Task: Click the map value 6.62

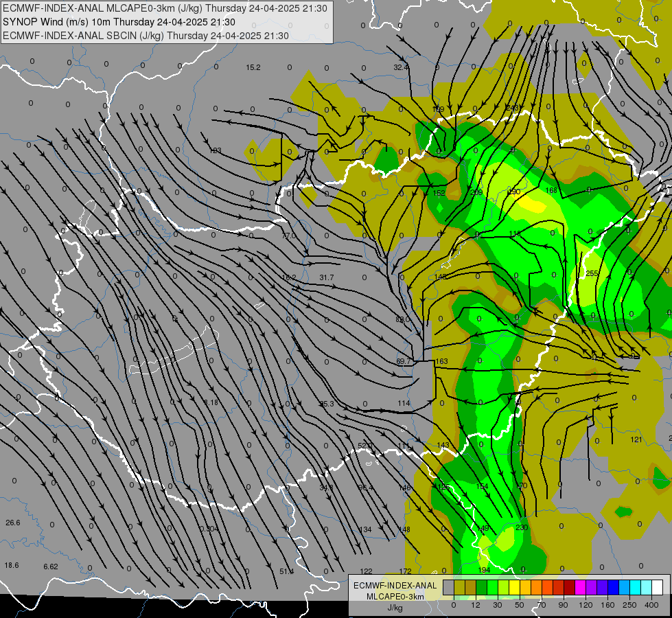Action: [51, 566]
